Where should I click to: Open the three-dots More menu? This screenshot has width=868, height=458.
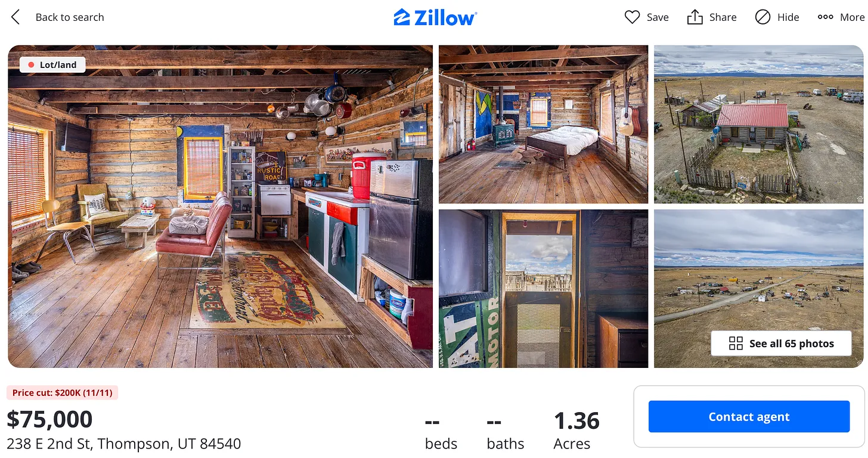(x=841, y=17)
